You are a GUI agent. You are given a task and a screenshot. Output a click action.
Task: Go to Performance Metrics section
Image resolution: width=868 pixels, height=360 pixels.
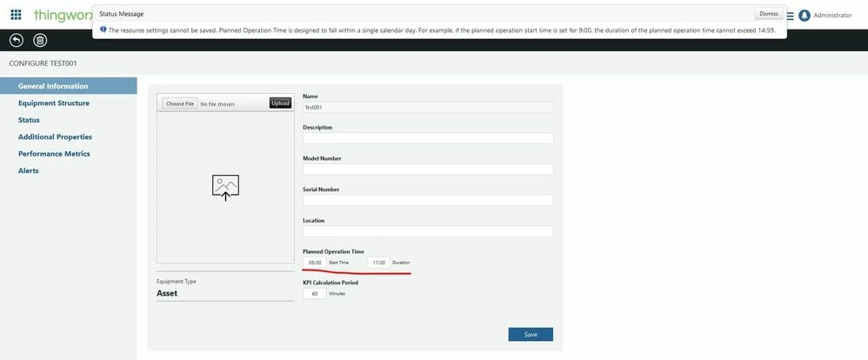coord(54,153)
